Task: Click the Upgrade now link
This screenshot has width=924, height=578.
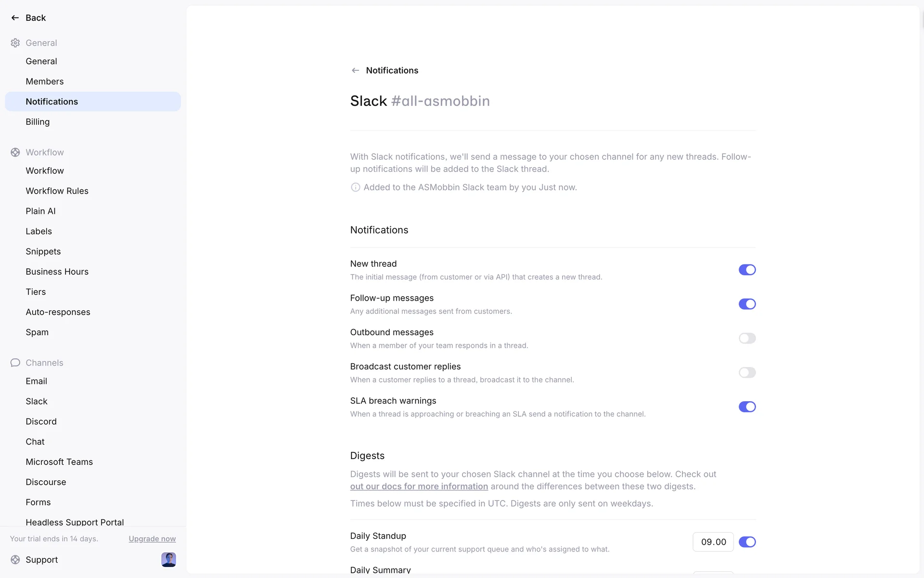Action: click(x=152, y=539)
